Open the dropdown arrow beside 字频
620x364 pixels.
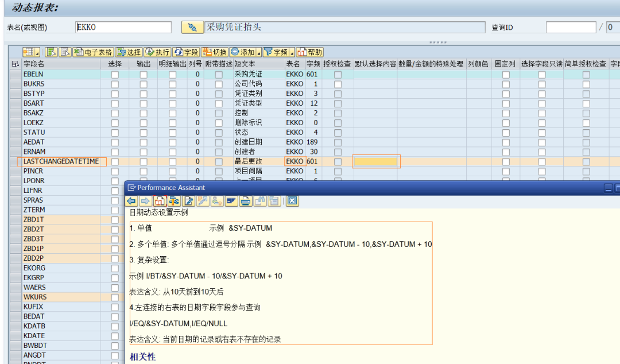[292, 52]
